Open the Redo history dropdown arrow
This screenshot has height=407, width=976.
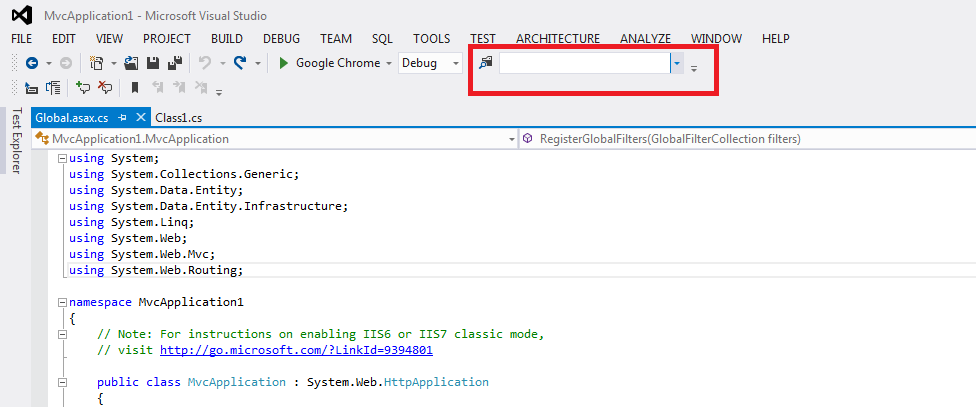point(257,63)
